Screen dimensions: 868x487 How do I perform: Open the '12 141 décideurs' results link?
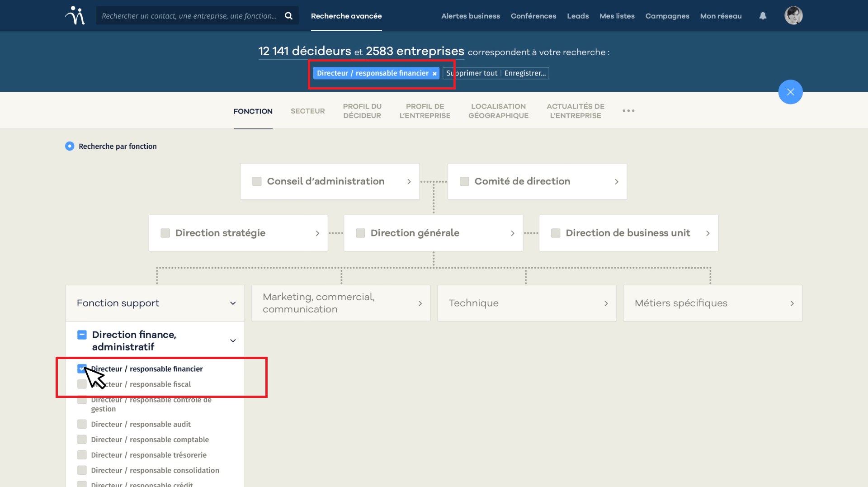click(305, 51)
